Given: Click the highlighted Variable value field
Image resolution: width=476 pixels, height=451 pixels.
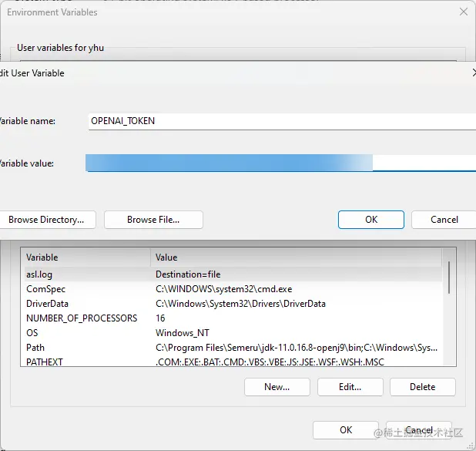Looking at the screenshot, I should (x=280, y=163).
